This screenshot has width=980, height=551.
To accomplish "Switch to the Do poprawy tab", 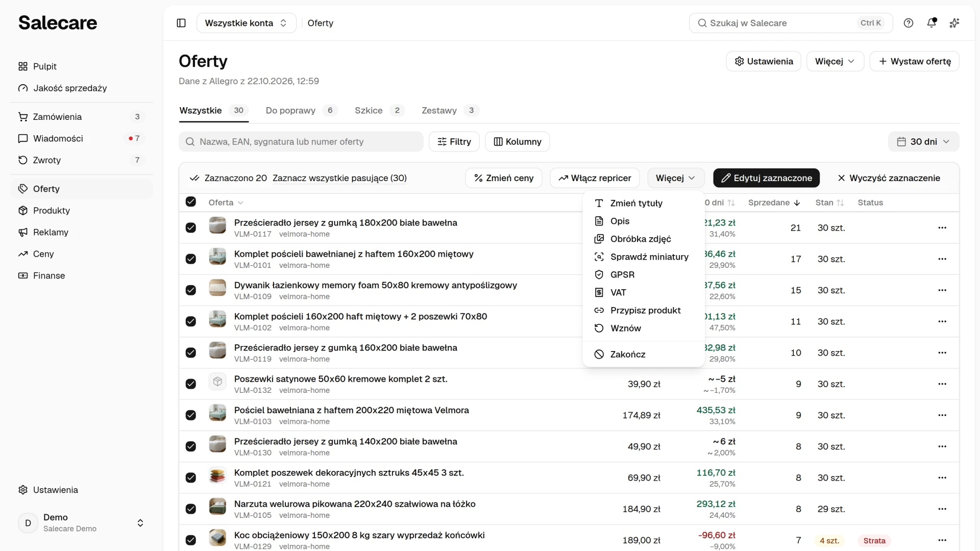I will pyautogui.click(x=301, y=111).
